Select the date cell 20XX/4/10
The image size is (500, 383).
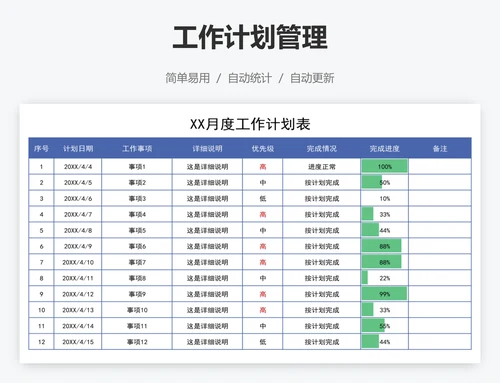(78, 262)
